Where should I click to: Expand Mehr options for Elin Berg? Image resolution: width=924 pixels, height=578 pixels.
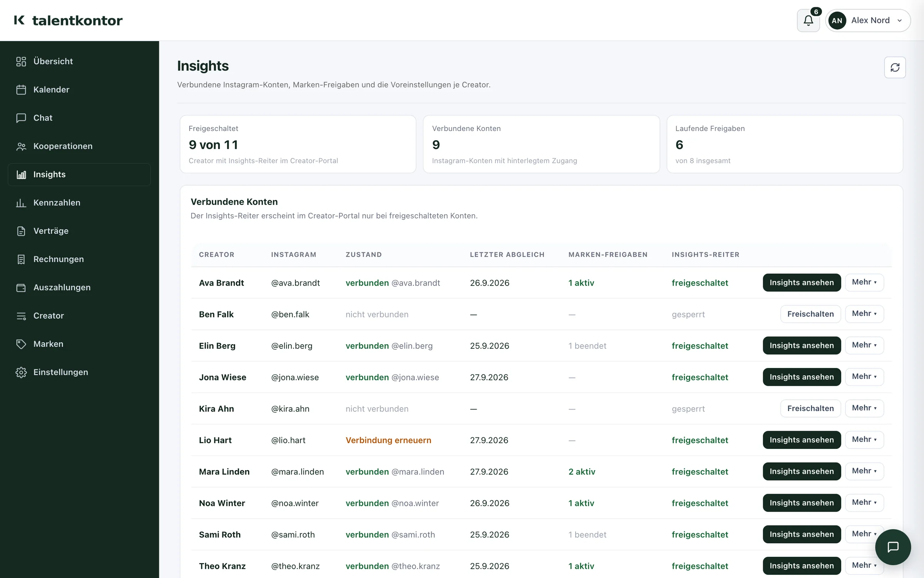point(864,345)
